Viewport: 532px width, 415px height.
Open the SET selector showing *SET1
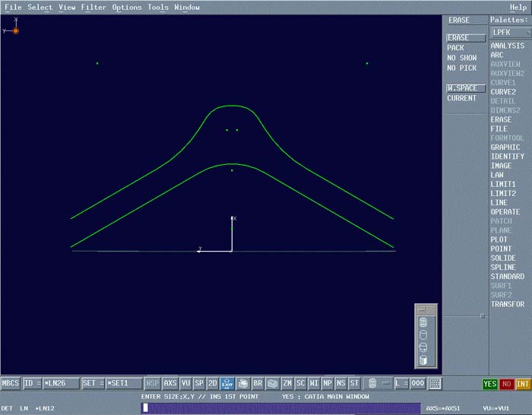click(x=123, y=384)
